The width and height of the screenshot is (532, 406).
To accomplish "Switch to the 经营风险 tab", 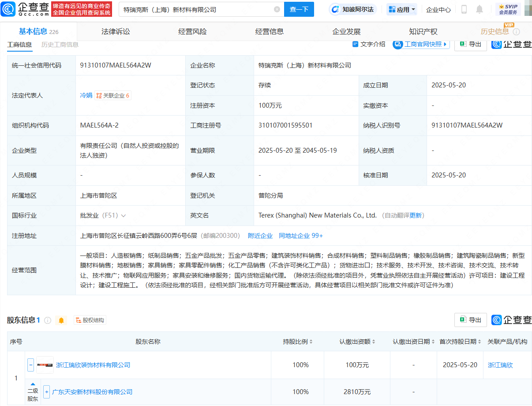I will pyautogui.click(x=192, y=31).
